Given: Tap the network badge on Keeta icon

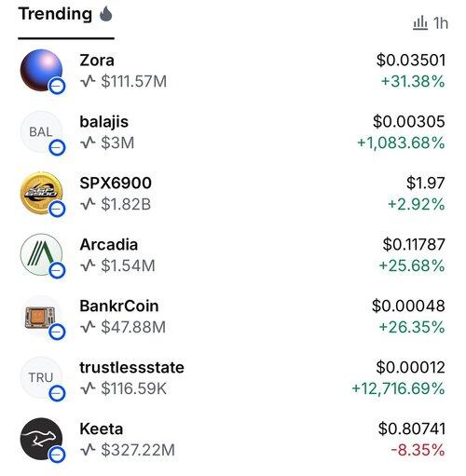Looking at the screenshot, I should [x=57, y=455].
